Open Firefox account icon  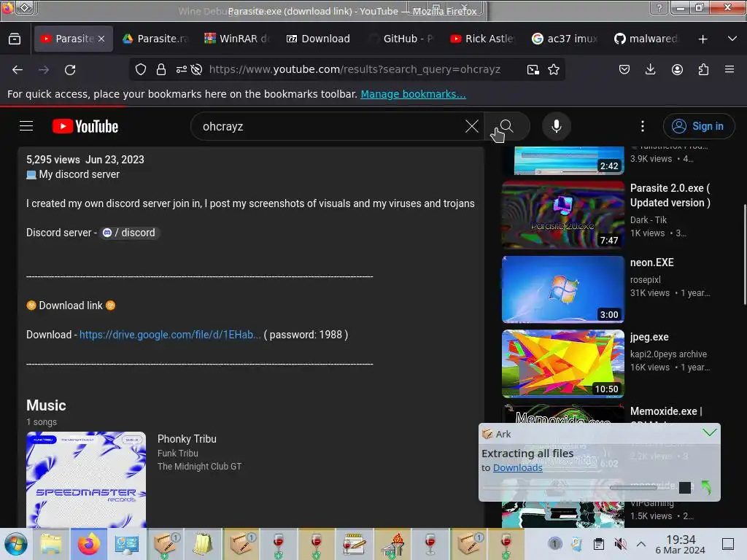click(677, 69)
